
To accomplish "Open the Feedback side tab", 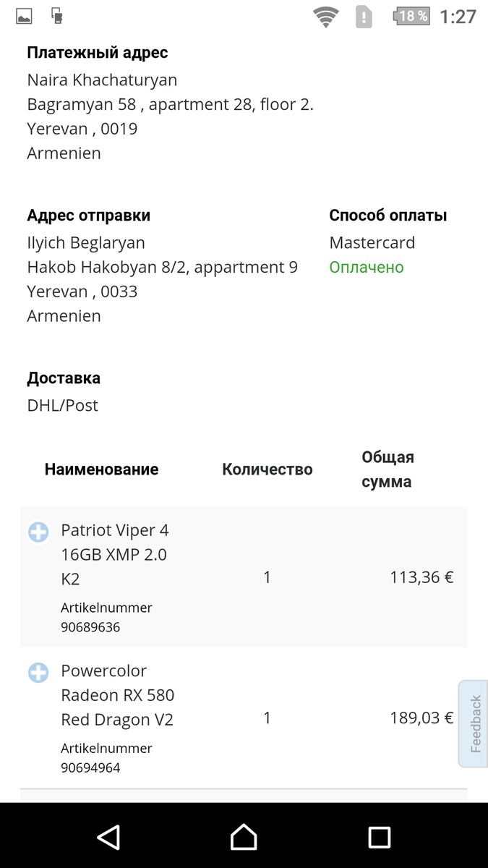I will (473, 723).
